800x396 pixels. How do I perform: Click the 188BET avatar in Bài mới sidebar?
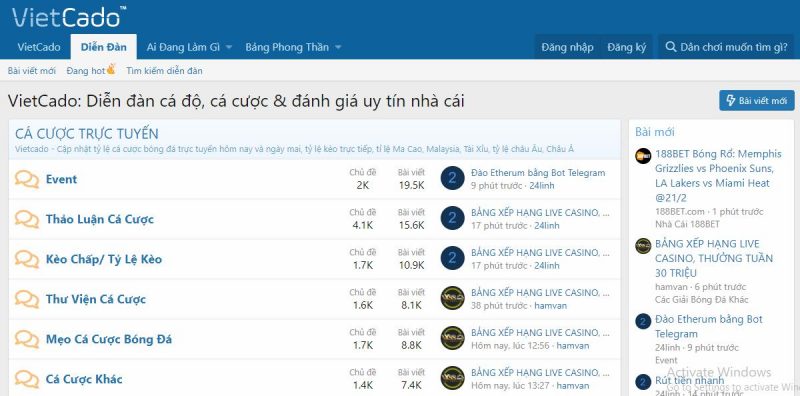(x=643, y=156)
